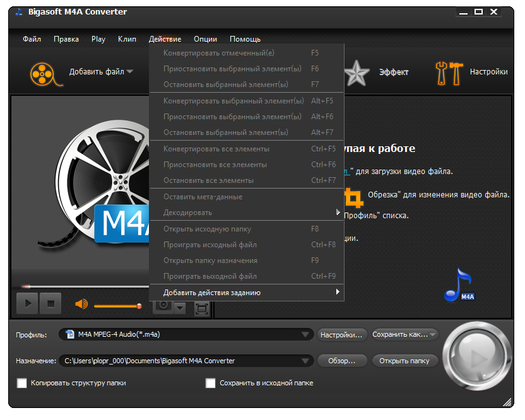The image size is (525, 420).
Task: Enable Копировать структуру папки checkbox
Action: point(21,383)
